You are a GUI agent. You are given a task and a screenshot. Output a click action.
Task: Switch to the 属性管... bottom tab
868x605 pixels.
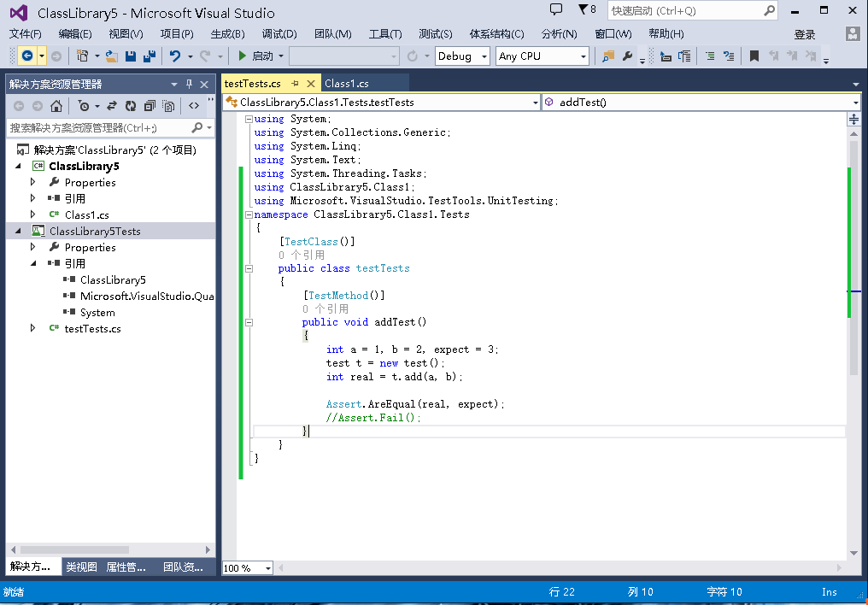[126, 567]
